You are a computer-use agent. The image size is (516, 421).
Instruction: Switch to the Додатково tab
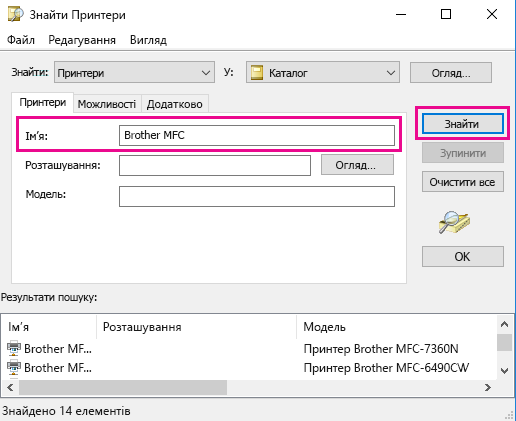pyautogui.click(x=175, y=104)
